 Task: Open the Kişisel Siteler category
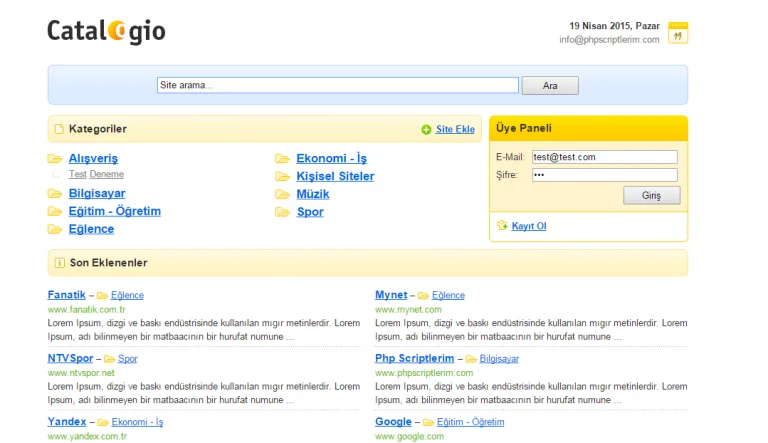336,176
